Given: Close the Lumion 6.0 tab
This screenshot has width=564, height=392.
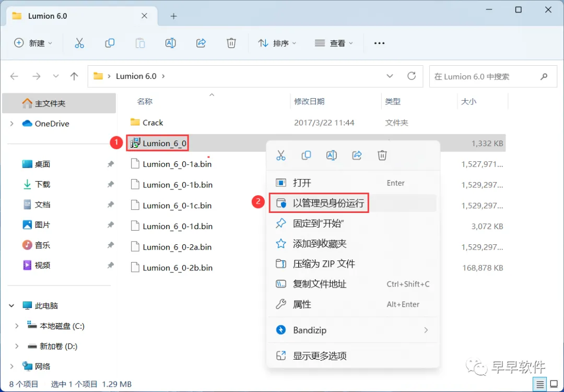Looking at the screenshot, I should (144, 16).
